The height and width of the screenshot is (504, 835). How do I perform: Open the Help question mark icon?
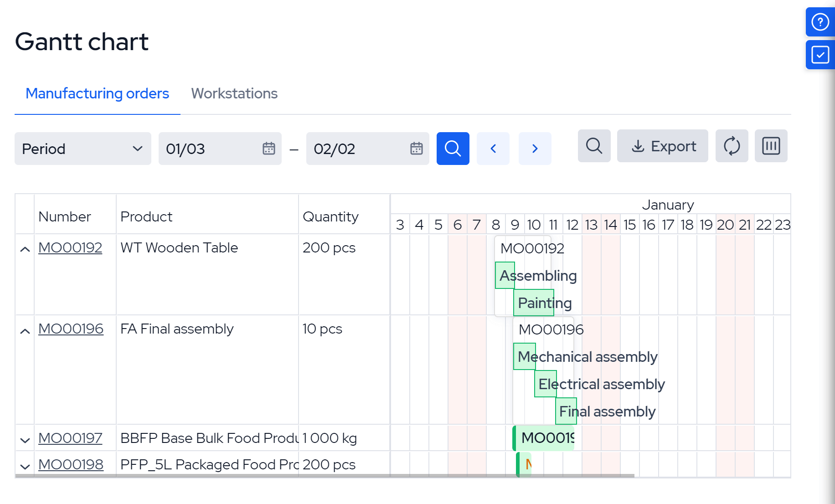(x=820, y=21)
